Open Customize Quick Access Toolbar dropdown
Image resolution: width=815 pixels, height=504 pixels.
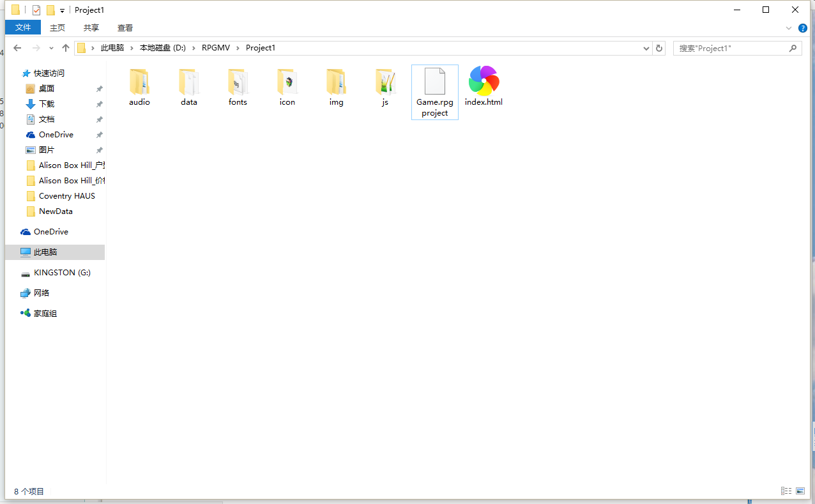[x=62, y=10]
